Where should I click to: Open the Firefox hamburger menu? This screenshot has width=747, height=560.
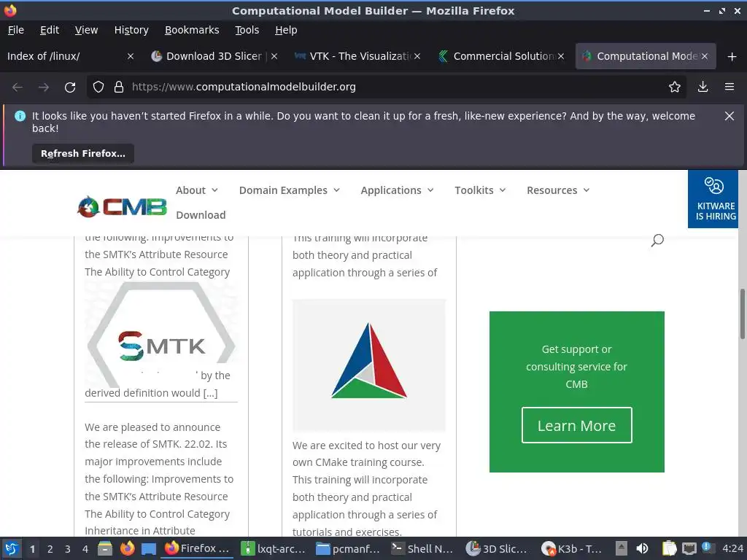[x=729, y=87]
